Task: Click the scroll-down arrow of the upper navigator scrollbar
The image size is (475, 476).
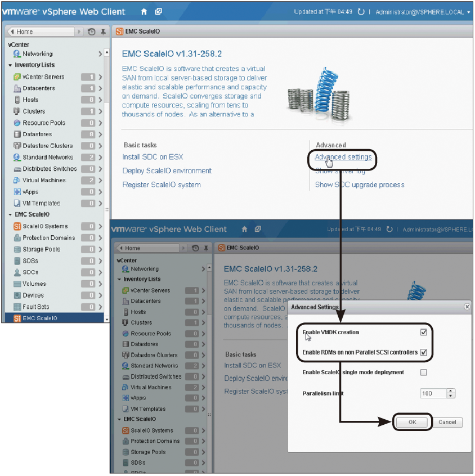Action: [106, 320]
